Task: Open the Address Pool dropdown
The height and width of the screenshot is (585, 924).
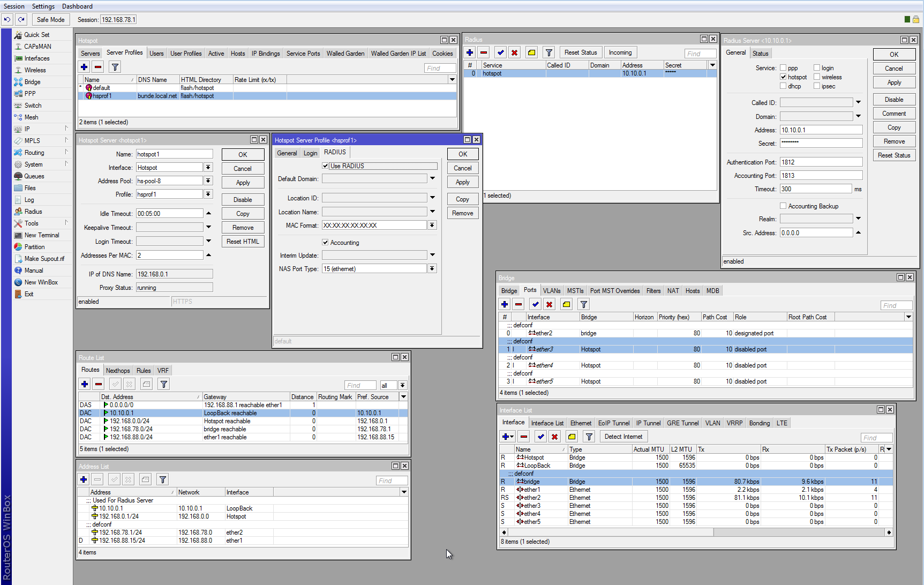Action: (x=208, y=181)
